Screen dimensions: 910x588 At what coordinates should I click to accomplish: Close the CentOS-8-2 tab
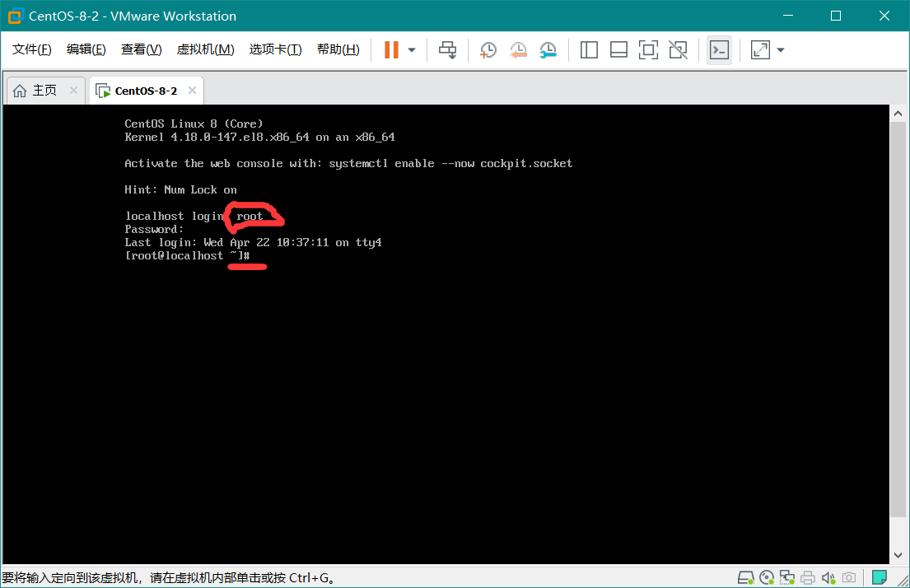pos(193,91)
